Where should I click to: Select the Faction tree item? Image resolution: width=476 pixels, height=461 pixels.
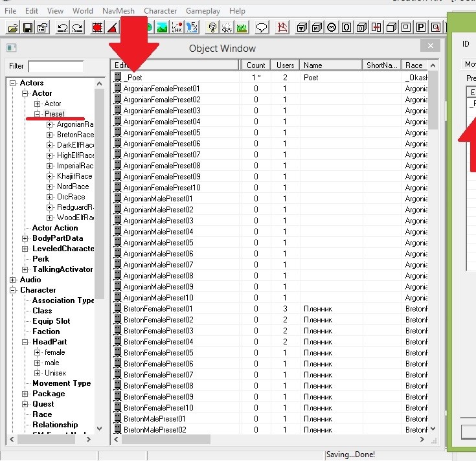[x=46, y=332]
